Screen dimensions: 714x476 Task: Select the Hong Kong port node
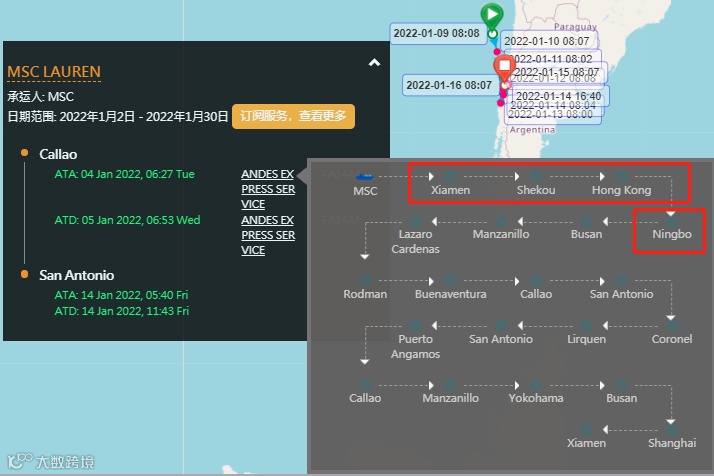621,177
